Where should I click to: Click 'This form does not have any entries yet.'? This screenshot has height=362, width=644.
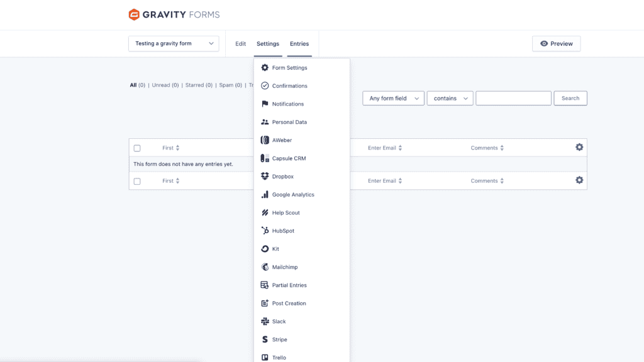coord(183,164)
